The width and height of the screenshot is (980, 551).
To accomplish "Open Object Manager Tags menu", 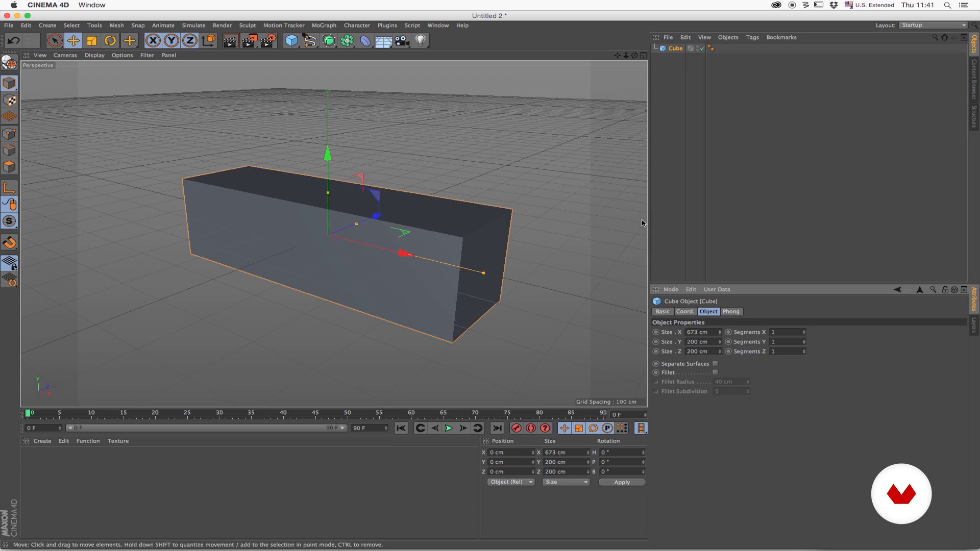I will pyautogui.click(x=752, y=37).
